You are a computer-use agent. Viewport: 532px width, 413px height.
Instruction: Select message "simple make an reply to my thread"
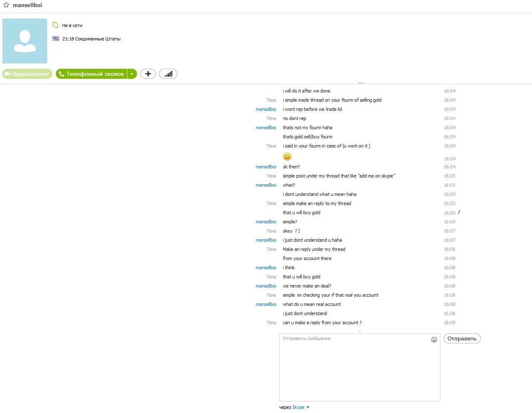[x=317, y=203]
